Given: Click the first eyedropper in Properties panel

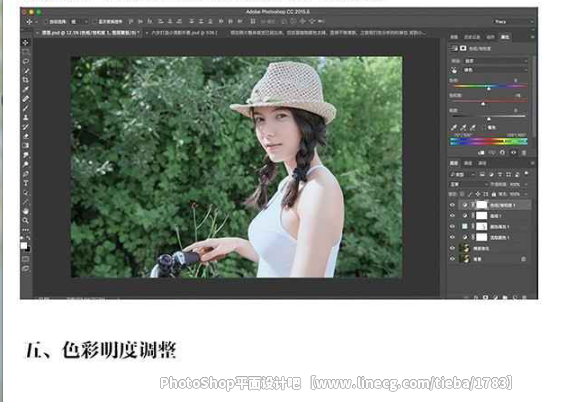Looking at the screenshot, I should pyautogui.click(x=454, y=127).
